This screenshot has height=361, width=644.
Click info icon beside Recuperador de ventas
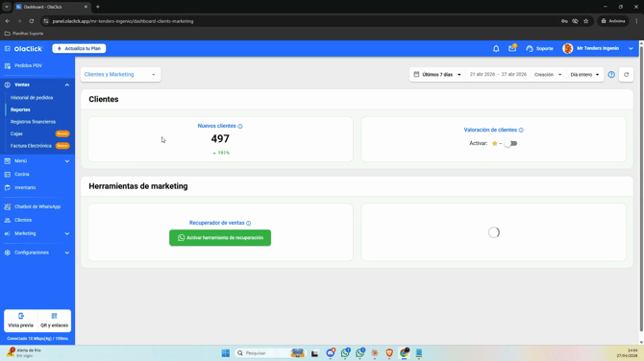pos(249,223)
